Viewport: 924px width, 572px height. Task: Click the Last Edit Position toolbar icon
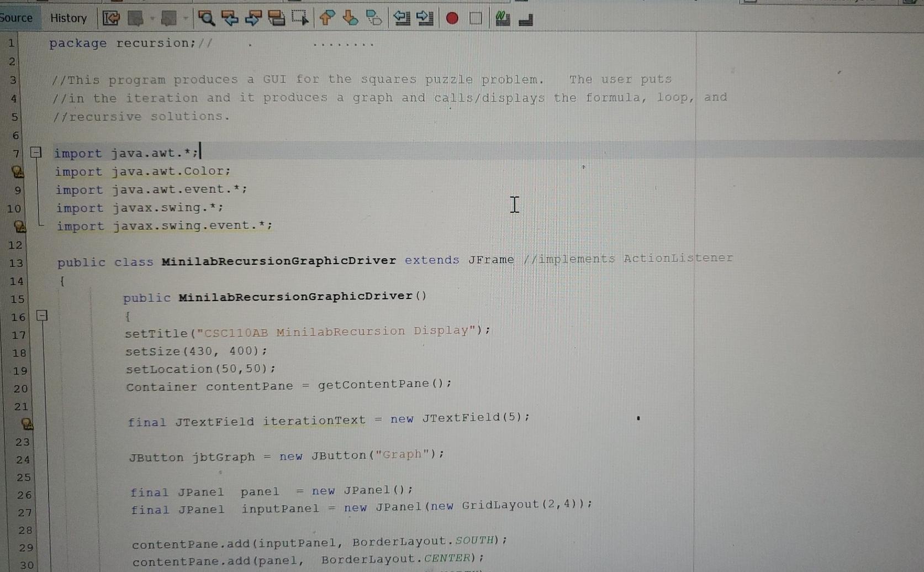point(110,19)
